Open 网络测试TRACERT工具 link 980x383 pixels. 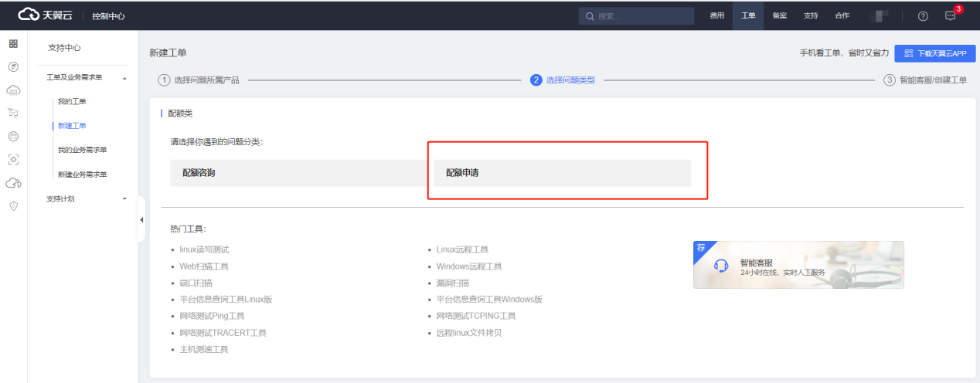223,333
